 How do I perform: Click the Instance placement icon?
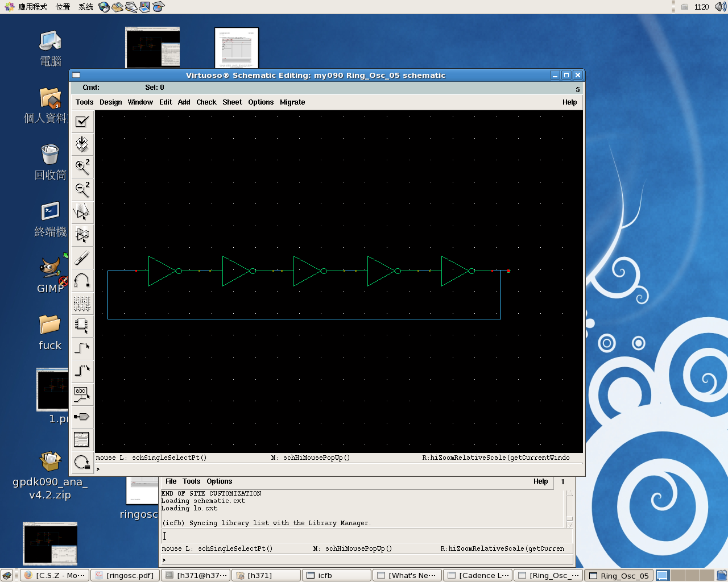click(82, 326)
